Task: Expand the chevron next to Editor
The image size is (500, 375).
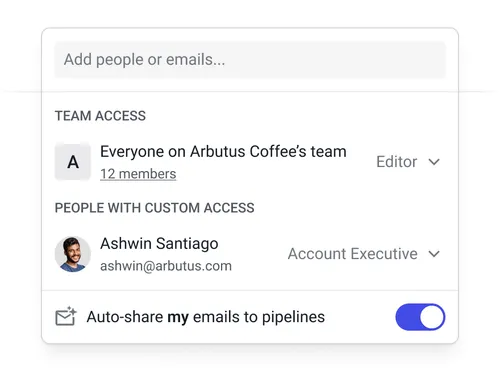Action: 434,162
